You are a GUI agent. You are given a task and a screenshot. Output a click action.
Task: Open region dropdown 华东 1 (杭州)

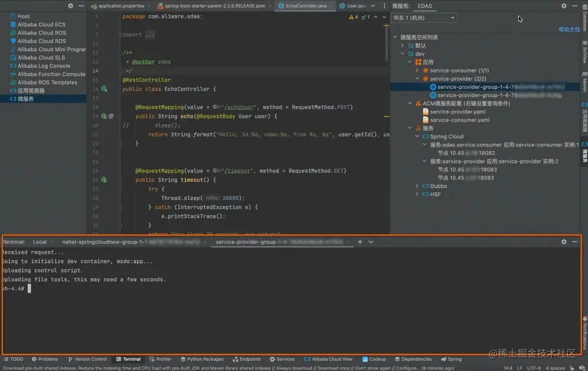[424, 17]
